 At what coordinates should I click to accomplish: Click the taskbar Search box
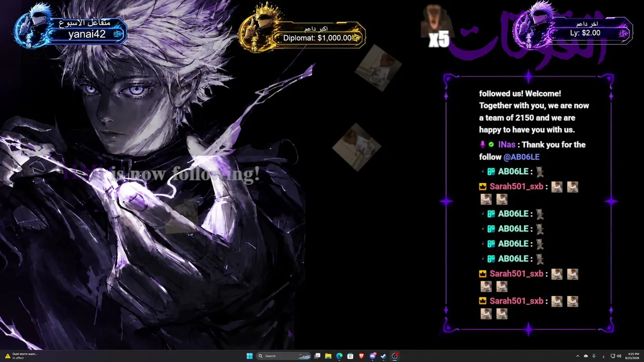(x=284, y=356)
